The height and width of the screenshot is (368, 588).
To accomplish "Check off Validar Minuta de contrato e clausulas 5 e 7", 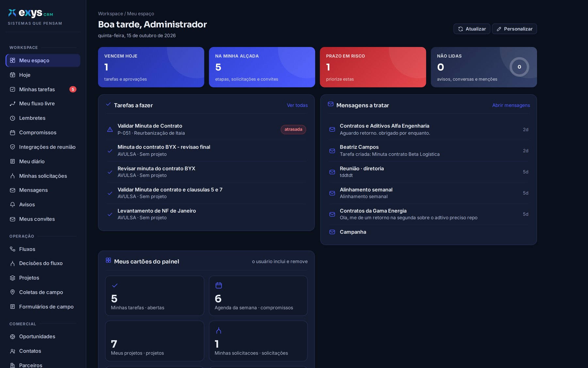I will point(110,193).
